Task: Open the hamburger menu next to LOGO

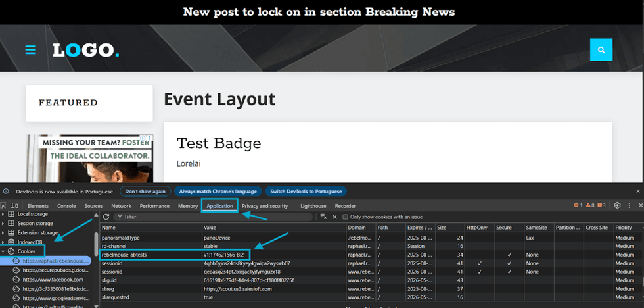Action: pyautogui.click(x=30, y=50)
